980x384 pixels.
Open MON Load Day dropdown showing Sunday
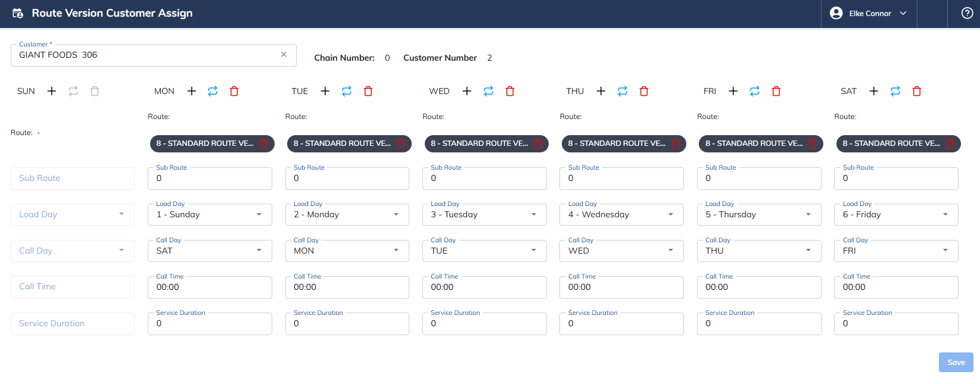pyautogui.click(x=210, y=214)
